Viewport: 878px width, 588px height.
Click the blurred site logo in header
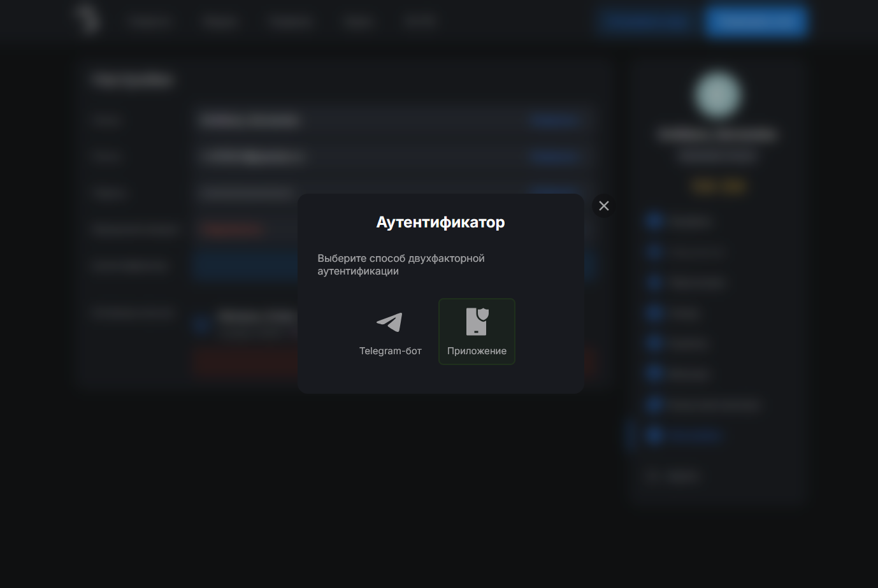tap(87, 19)
